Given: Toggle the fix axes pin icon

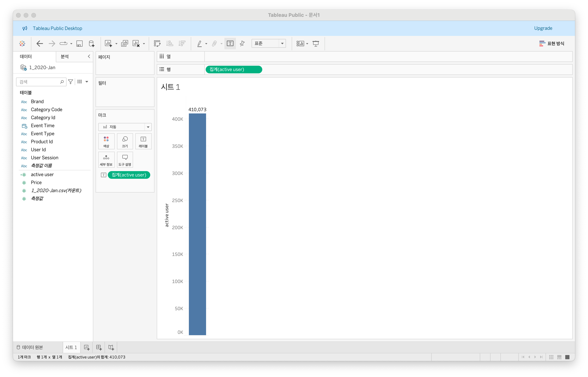Looking at the screenshot, I should click(x=242, y=44).
